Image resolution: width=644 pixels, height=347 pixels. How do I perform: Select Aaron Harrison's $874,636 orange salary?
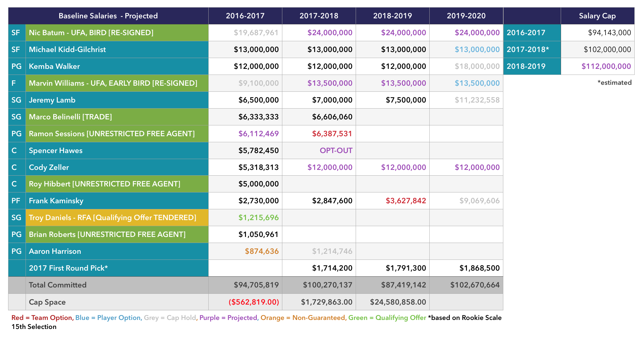coord(262,251)
